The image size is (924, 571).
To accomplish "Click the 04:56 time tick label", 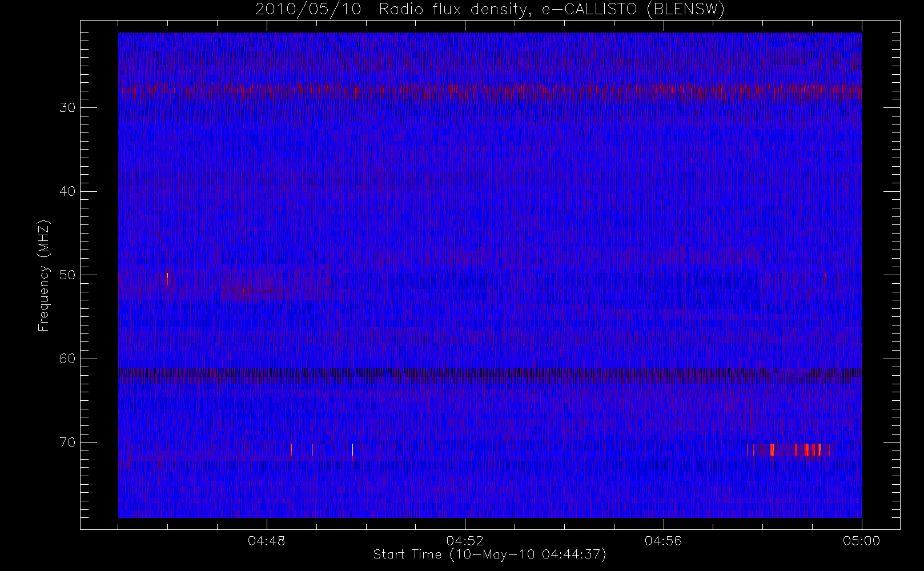I will click(x=663, y=541).
